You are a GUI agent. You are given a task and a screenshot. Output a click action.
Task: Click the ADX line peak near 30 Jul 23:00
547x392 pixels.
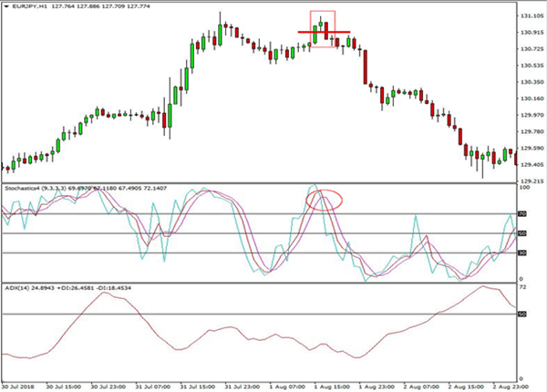pyautogui.click(x=103, y=293)
